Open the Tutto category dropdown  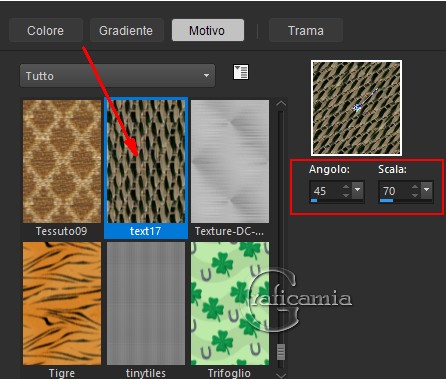(x=117, y=76)
